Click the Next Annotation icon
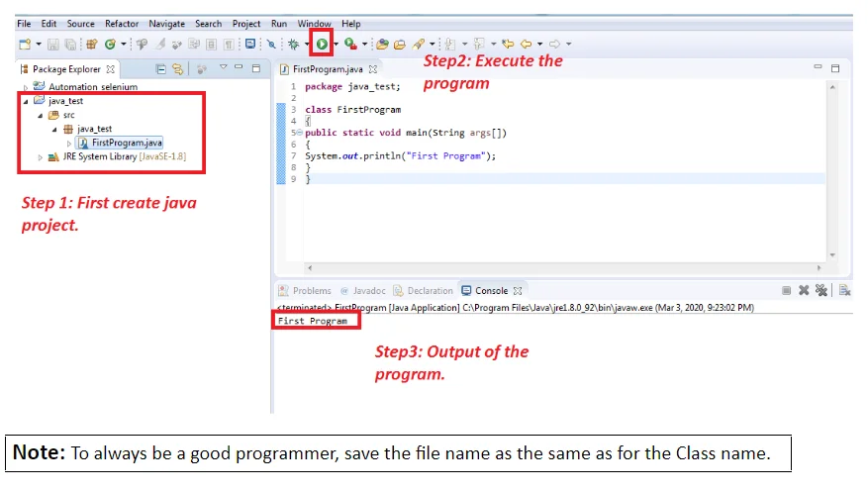 point(450,45)
